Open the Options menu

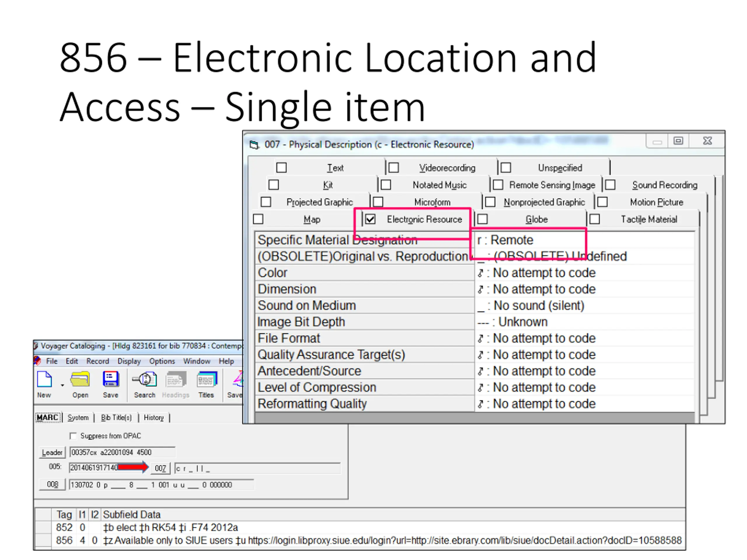click(x=162, y=361)
